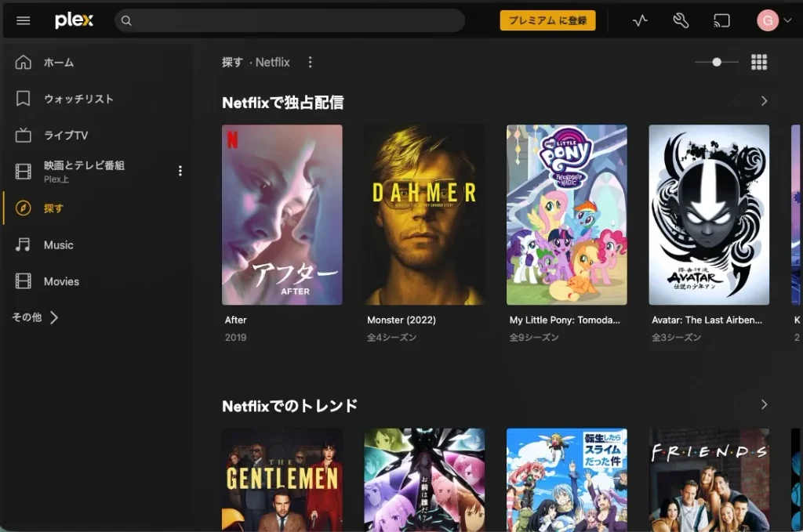Click the Netflixで独占配信 heading

(x=282, y=103)
